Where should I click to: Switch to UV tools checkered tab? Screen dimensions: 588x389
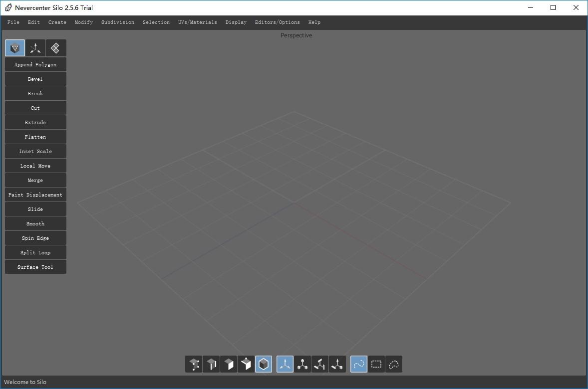coord(56,48)
